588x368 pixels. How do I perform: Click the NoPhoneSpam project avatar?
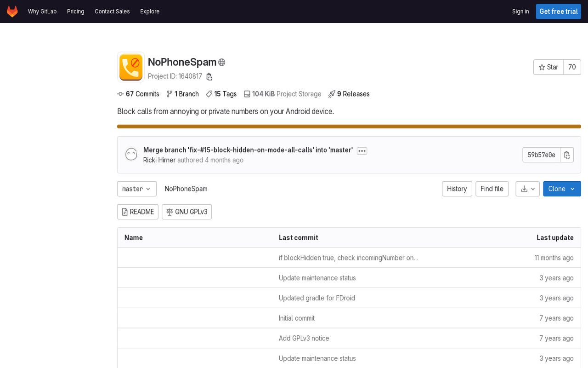[131, 67]
